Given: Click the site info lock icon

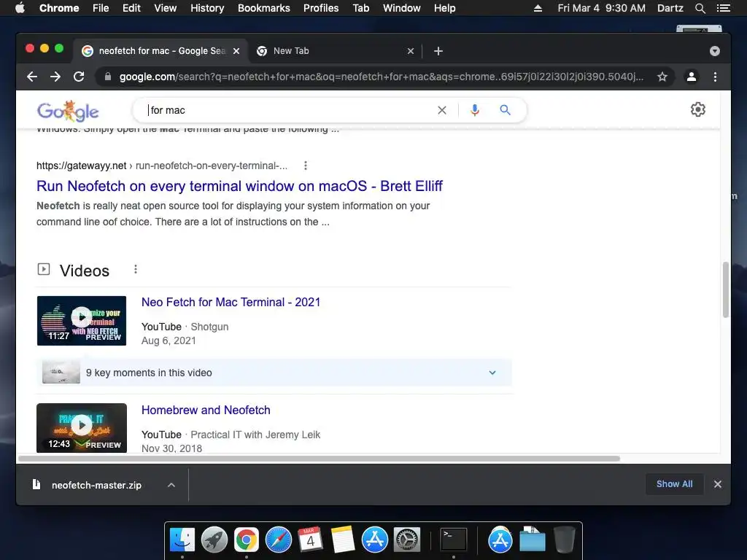Looking at the screenshot, I should pos(108,77).
